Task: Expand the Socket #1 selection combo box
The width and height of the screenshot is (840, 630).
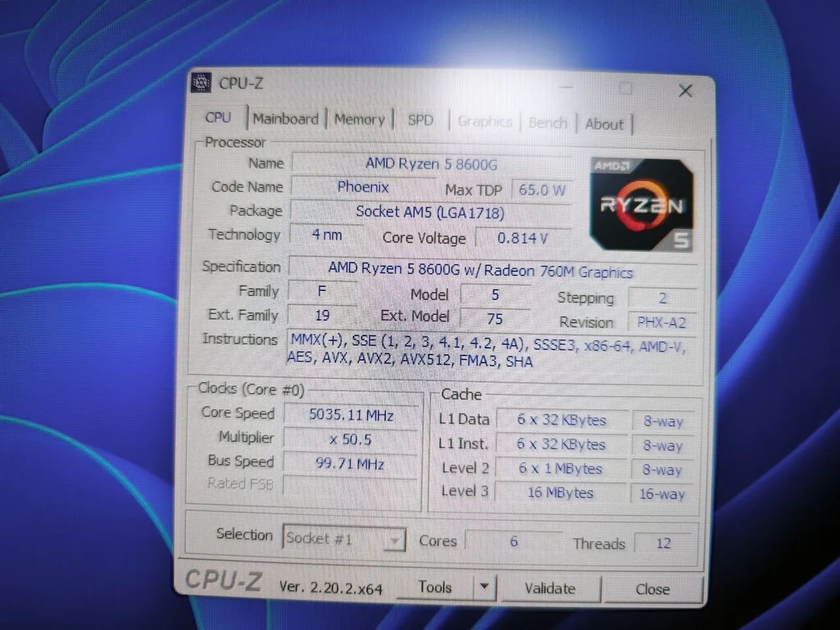Action: (344, 539)
